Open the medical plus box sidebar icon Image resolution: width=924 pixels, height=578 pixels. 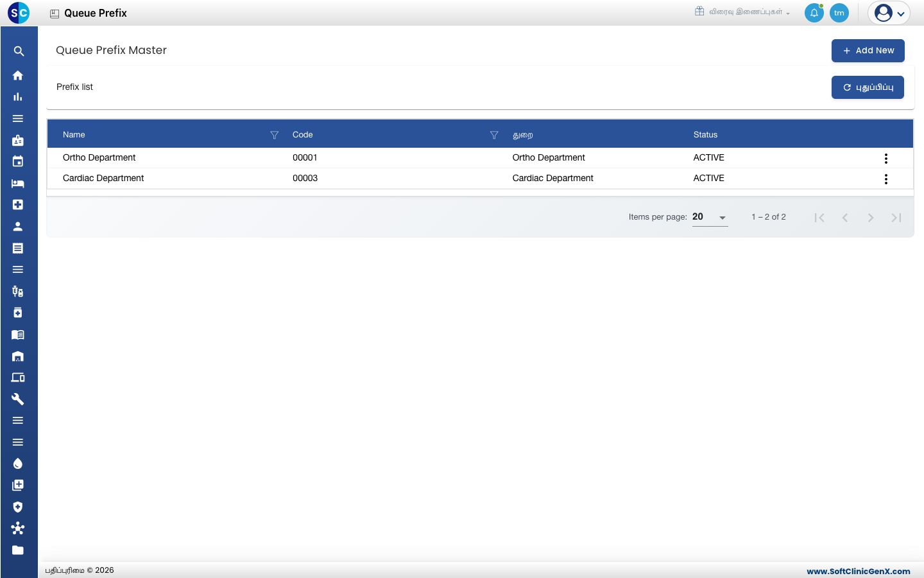tap(18, 205)
